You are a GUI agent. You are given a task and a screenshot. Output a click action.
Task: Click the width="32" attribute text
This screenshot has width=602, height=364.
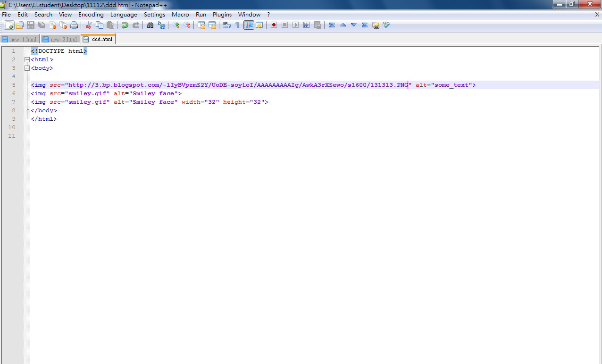tap(201, 102)
